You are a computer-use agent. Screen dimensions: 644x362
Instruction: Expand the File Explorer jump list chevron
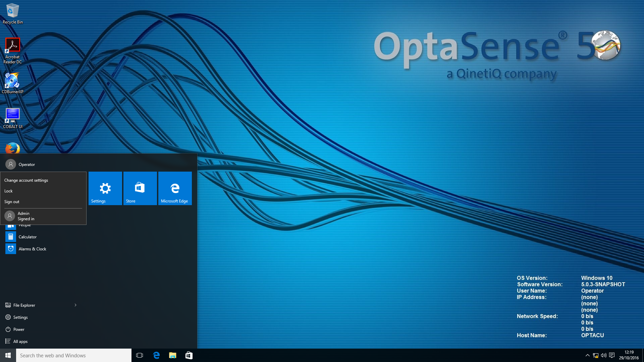75,305
